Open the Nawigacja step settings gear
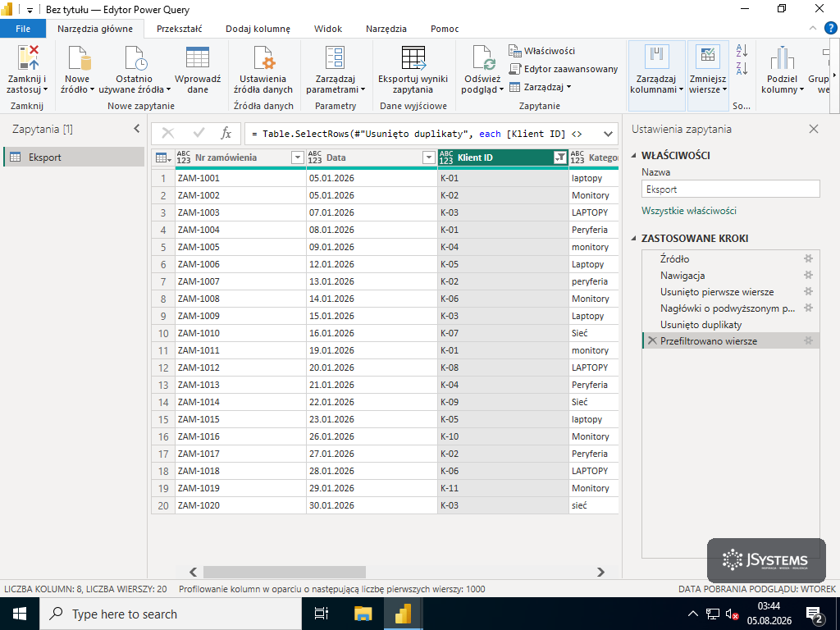 (x=808, y=276)
